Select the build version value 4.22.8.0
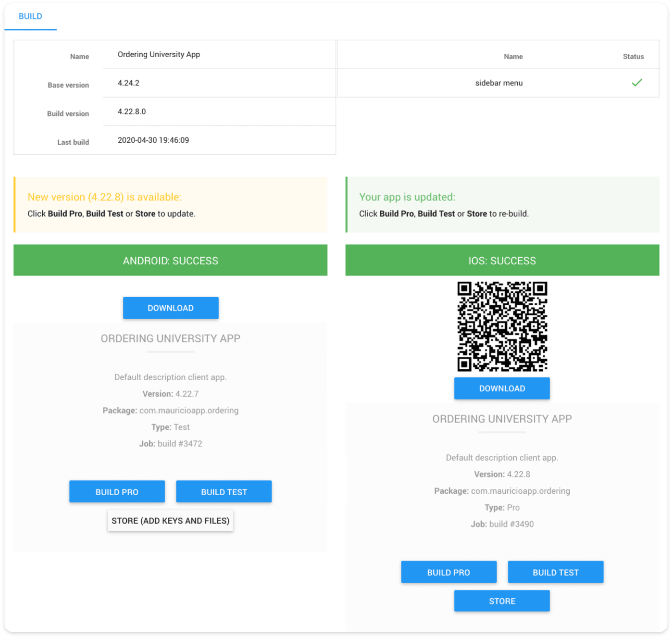This screenshot has height=638, width=672. [132, 111]
